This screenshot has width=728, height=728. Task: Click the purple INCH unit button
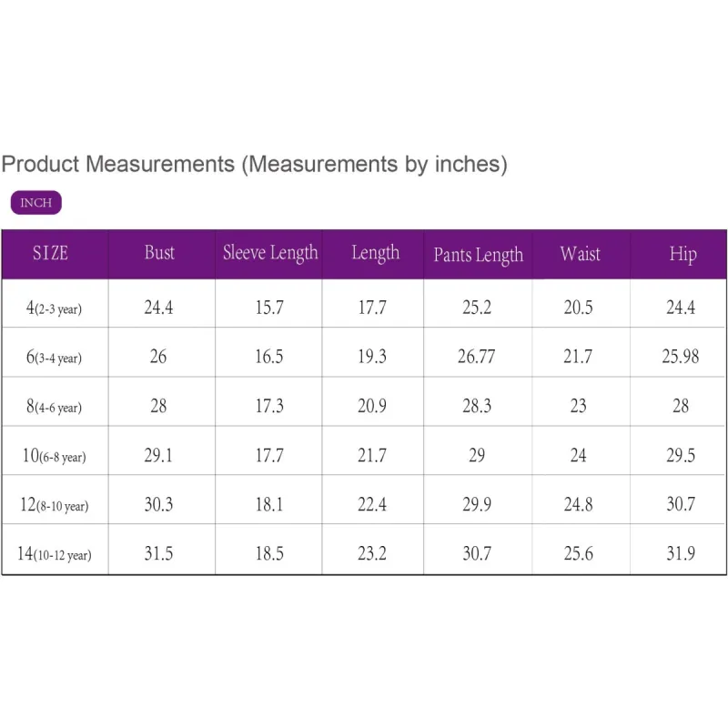point(35,203)
